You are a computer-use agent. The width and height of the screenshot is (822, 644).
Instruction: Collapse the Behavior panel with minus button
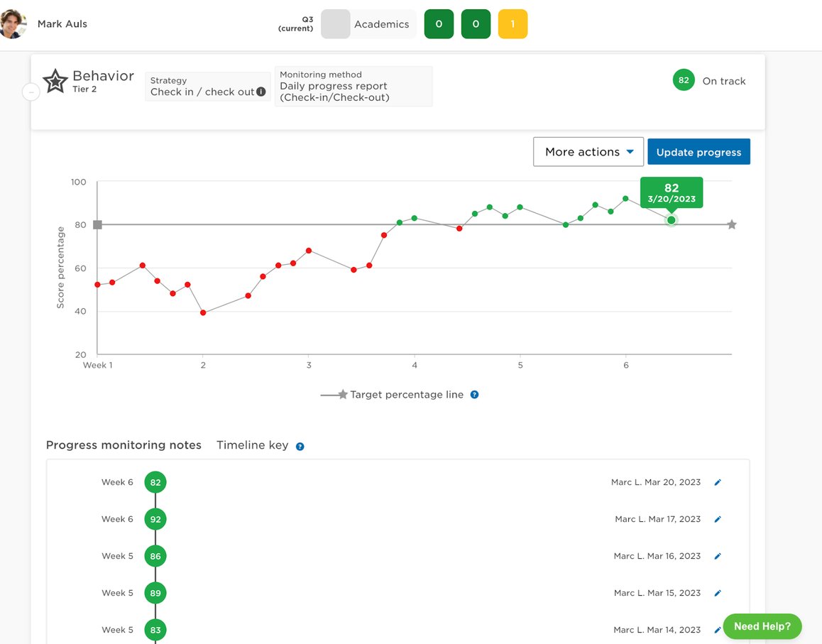click(31, 92)
